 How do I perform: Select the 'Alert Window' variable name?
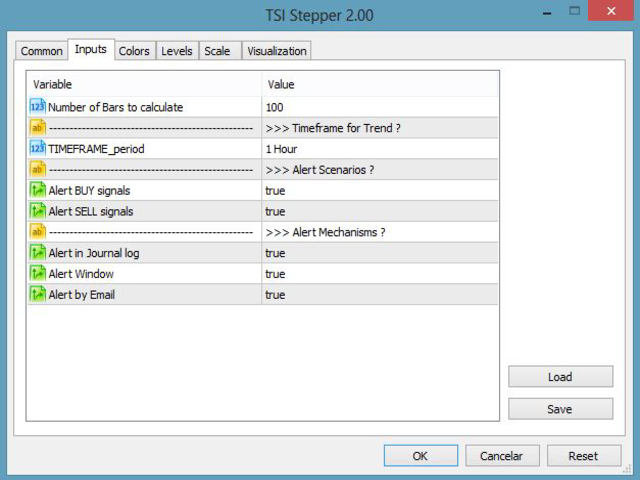(81, 274)
